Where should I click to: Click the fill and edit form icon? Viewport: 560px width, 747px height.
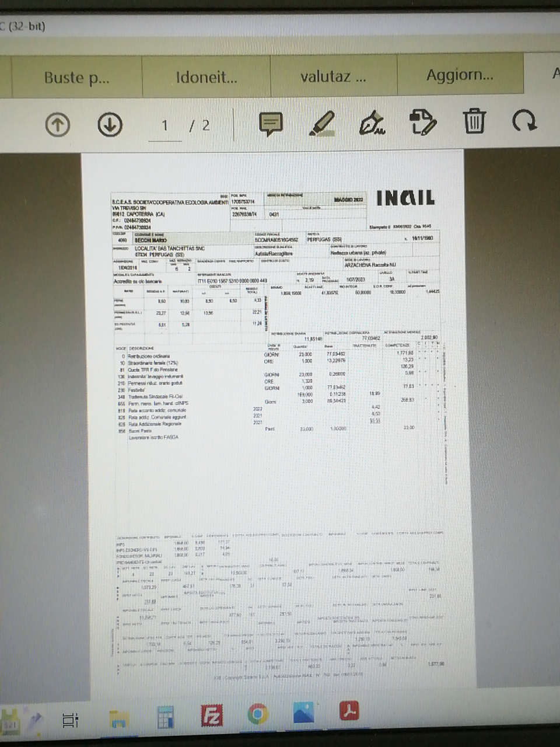[423, 122]
